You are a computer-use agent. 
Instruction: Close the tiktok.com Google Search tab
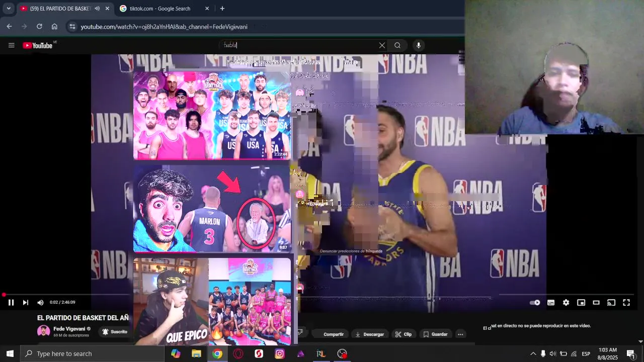click(207, 9)
